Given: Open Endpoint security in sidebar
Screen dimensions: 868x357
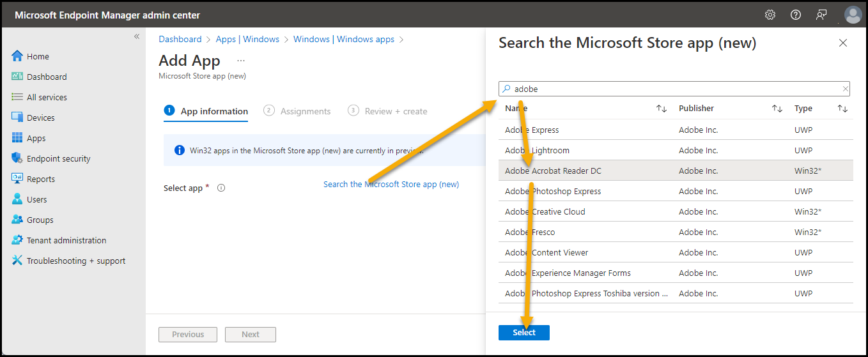Looking at the screenshot, I should [59, 158].
